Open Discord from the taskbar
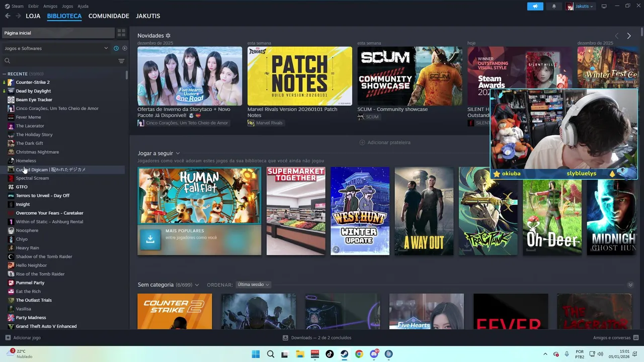 (374, 354)
